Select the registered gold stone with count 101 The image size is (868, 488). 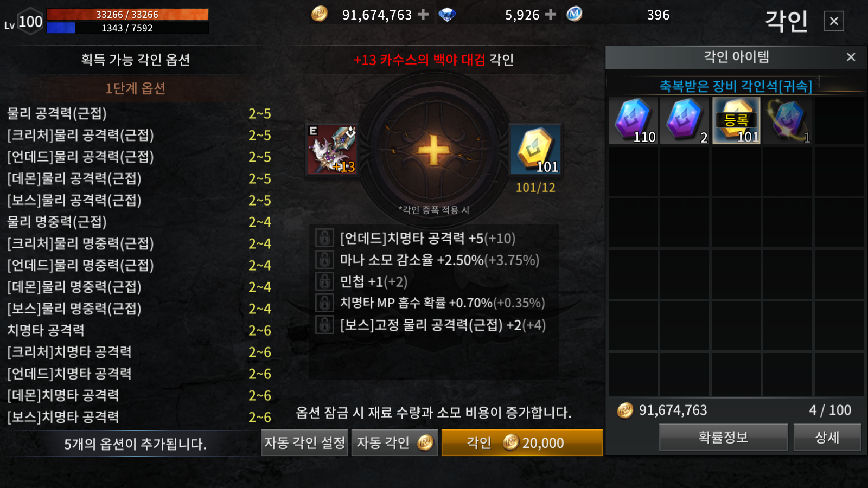(x=736, y=120)
